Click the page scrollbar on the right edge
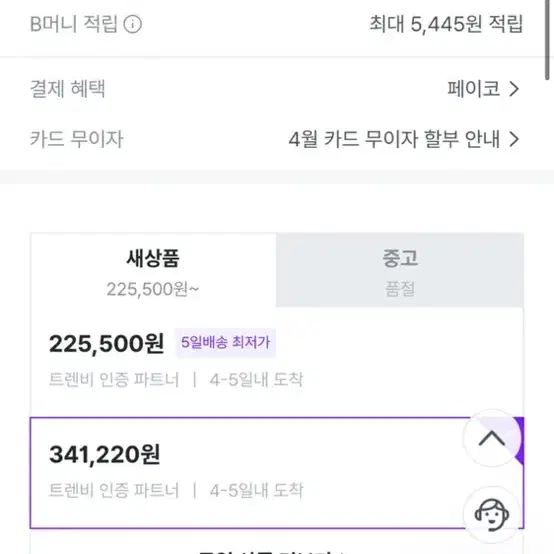554x554 pixels. (547, 40)
